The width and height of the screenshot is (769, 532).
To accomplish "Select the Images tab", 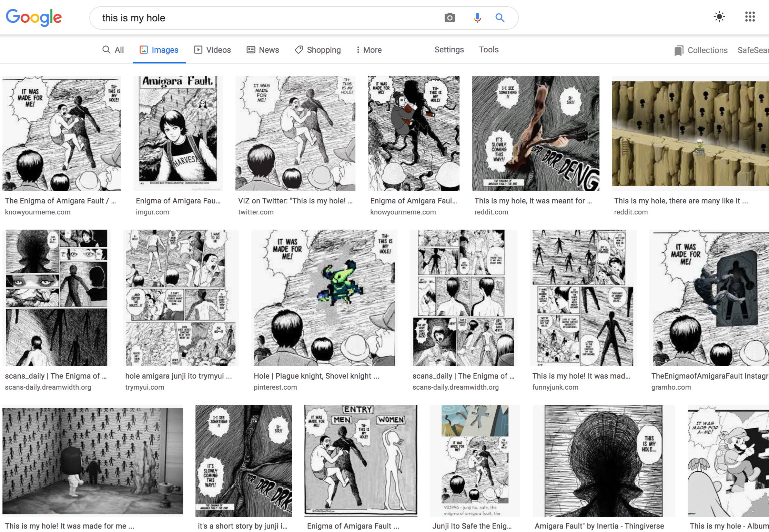I will coord(159,50).
